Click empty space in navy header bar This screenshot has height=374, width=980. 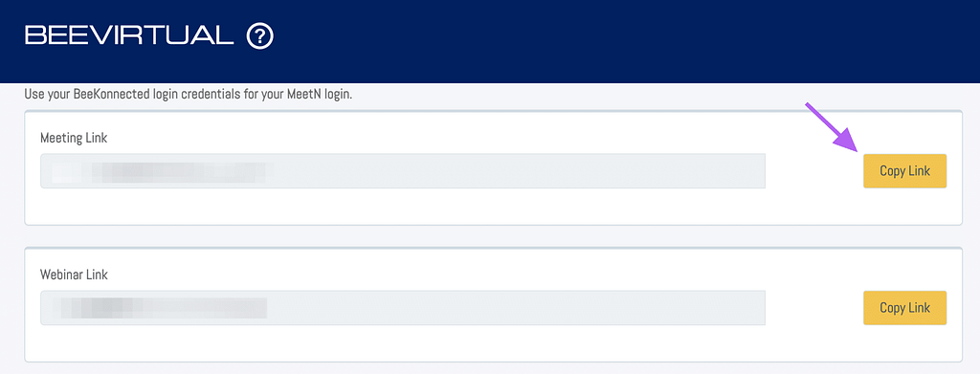pos(625,41)
